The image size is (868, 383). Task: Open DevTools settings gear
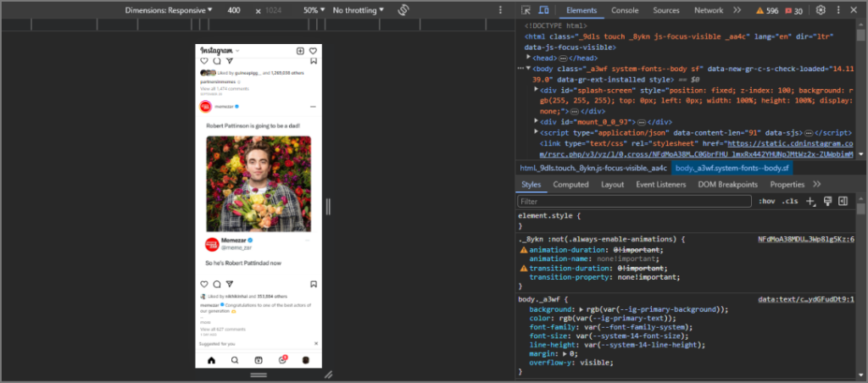pos(821,10)
